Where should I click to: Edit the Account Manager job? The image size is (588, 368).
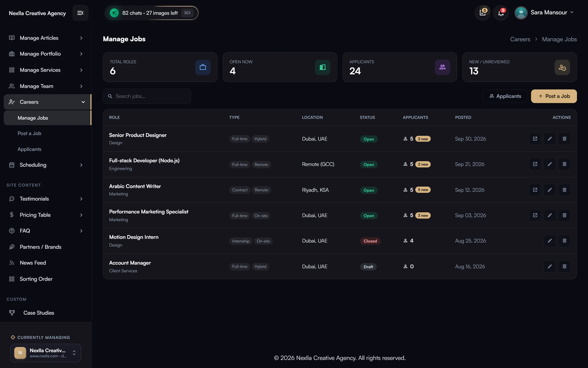coord(550,266)
